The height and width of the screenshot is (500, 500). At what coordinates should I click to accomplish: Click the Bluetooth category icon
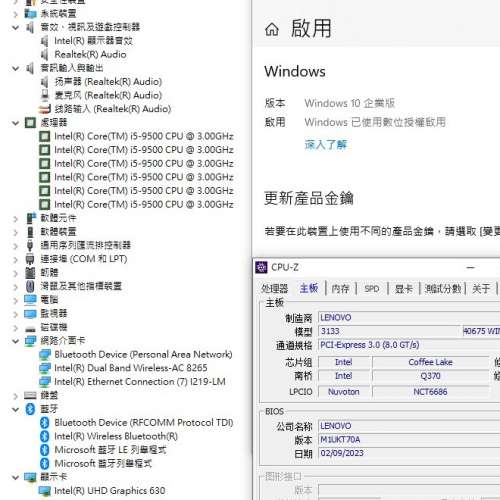point(30,409)
